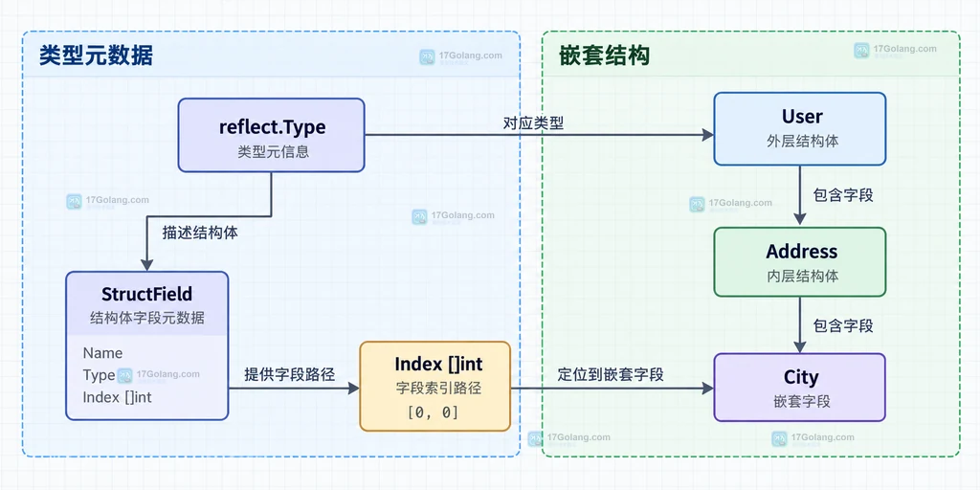Click the 内层结构体 subtitle
Screen dimensions: 980x490
(802, 276)
